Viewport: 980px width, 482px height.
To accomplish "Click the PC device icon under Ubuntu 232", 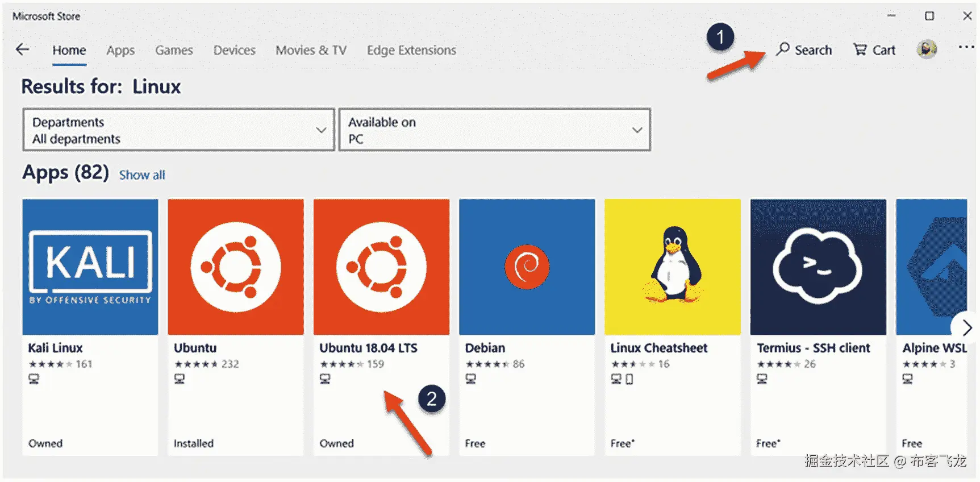I will click(x=180, y=379).
